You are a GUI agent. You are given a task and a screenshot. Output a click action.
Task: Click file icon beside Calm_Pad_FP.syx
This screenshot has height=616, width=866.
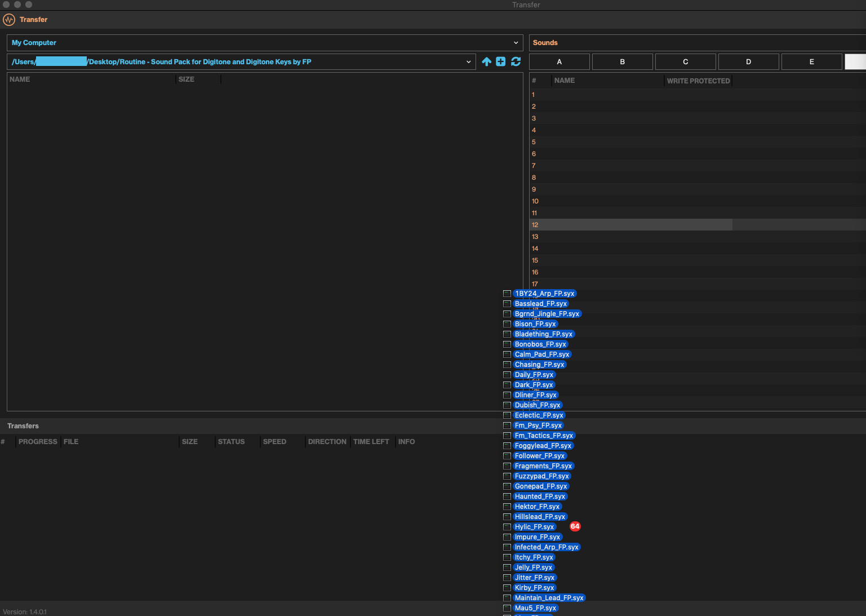pos(507,354)
